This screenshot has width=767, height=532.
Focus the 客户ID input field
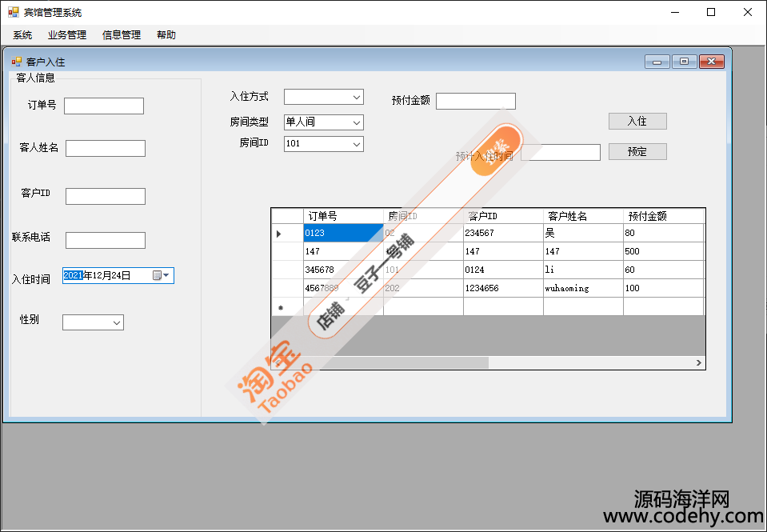click(x=106, y=196)
